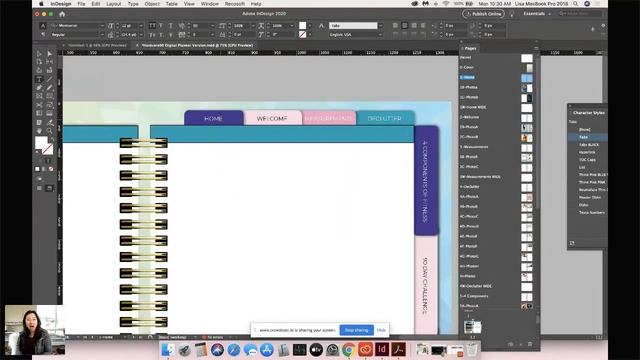This screenshot has height=360, width=640.
Task: Select the Page tool
Action: point(39,62)
